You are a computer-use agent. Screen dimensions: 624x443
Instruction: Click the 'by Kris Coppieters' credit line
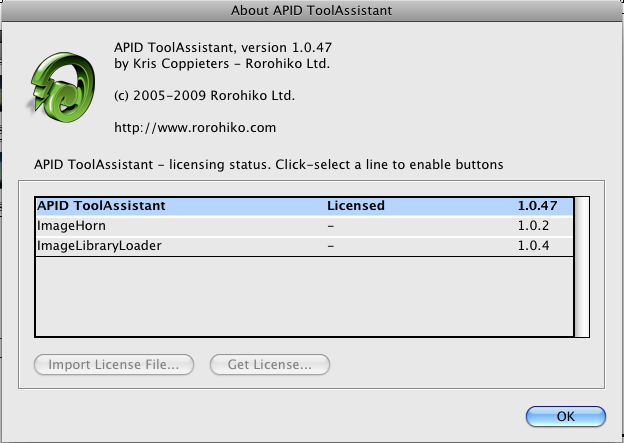pos(222,64)
